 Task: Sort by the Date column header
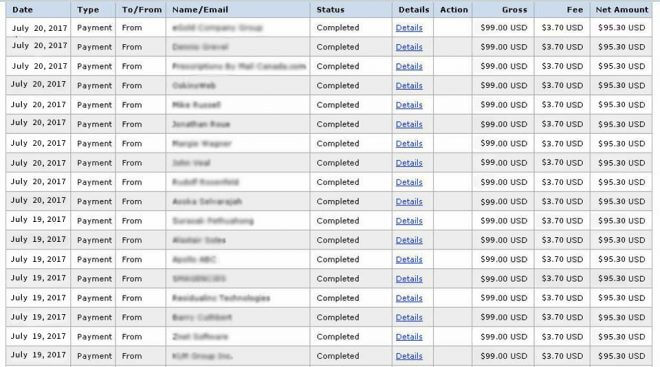(22, 9)
